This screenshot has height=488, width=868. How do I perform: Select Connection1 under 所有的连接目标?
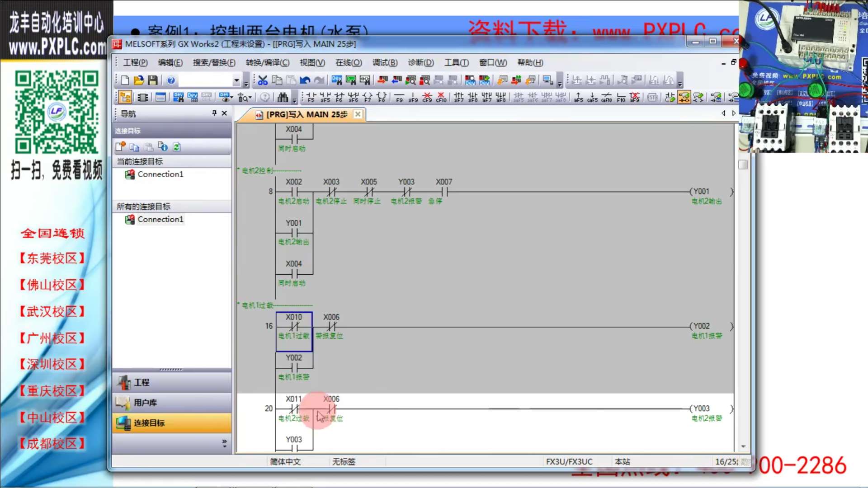pyautogui.click(x=160, y=220)
